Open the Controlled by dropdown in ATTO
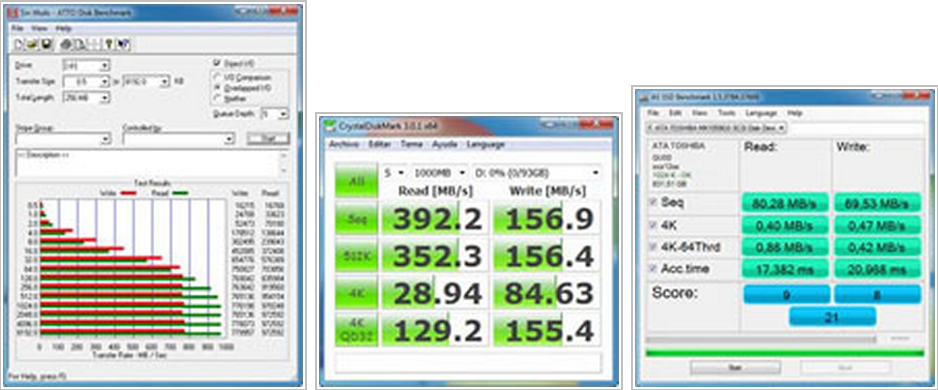The height and width of the screenshot is (390, 938). pos(178,139)
